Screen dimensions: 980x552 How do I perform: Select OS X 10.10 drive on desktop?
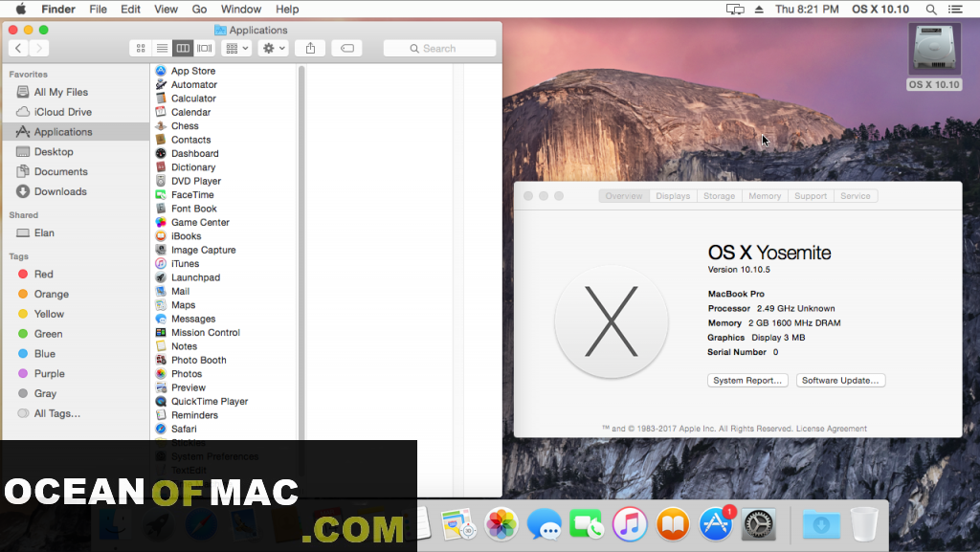click(934, 57)
